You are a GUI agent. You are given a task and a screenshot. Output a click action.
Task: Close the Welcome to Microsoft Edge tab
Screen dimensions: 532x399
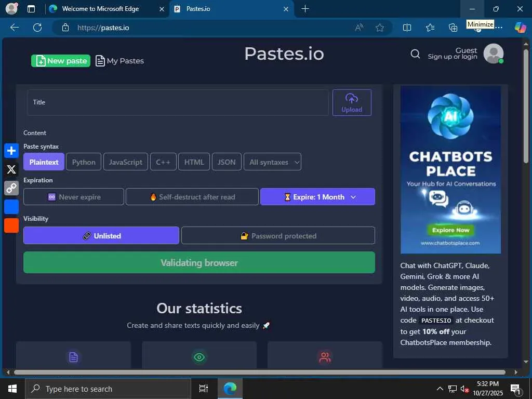pyautogui.click(x=162, y=9)
